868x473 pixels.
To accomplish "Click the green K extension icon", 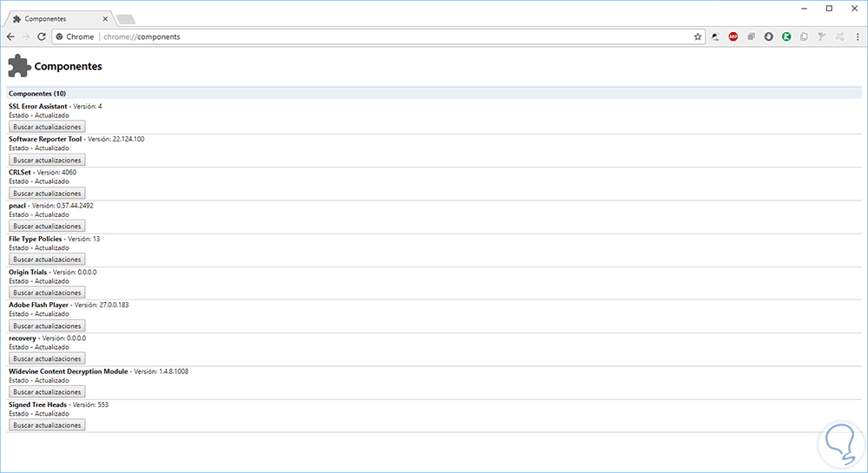I will [x=786, y=36].
